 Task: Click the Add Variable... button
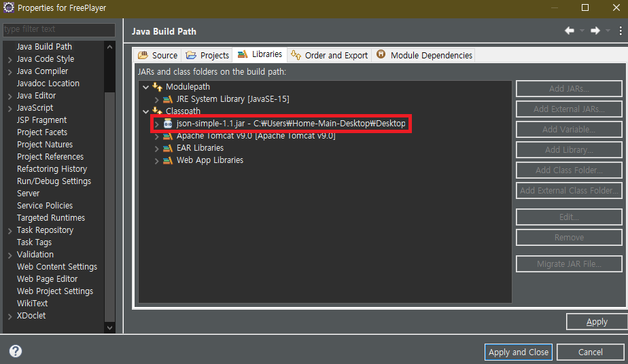click(569, 130)
